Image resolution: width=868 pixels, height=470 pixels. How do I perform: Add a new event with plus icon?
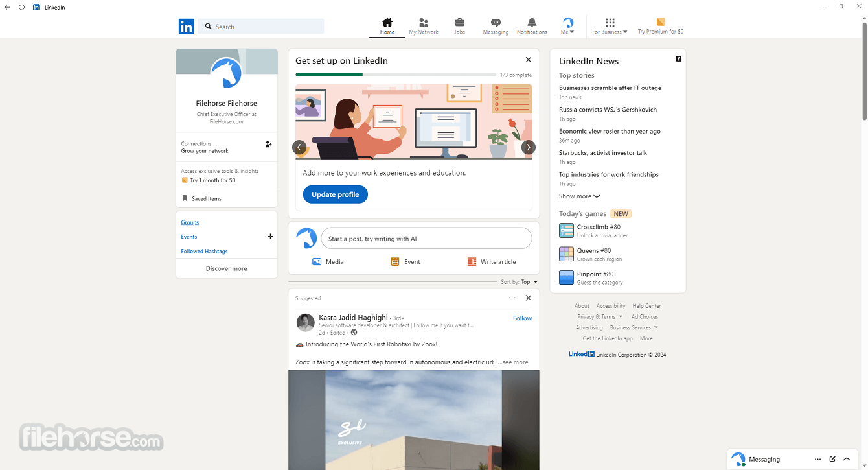click(x=270, y=237)
